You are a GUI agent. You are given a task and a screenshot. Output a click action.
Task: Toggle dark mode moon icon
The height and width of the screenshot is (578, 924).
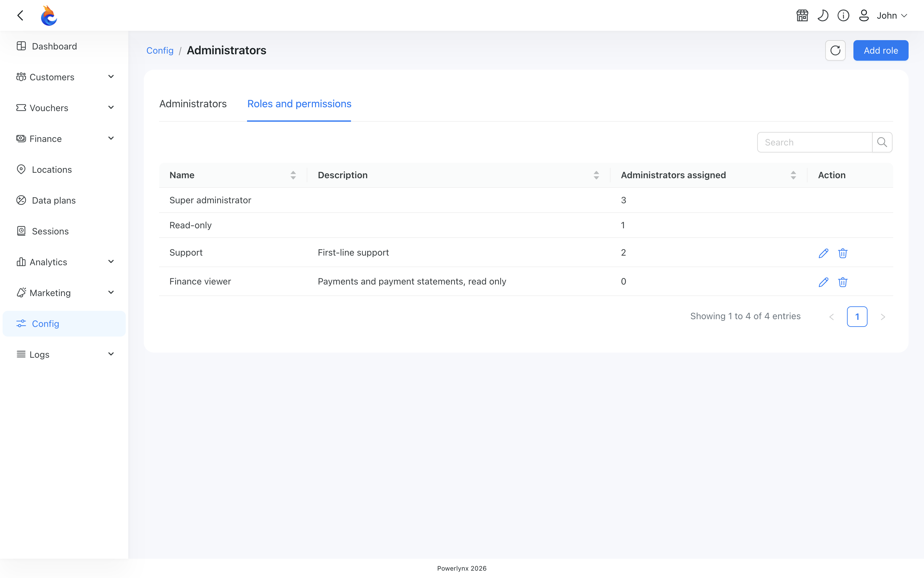click(x=823, y=16)
